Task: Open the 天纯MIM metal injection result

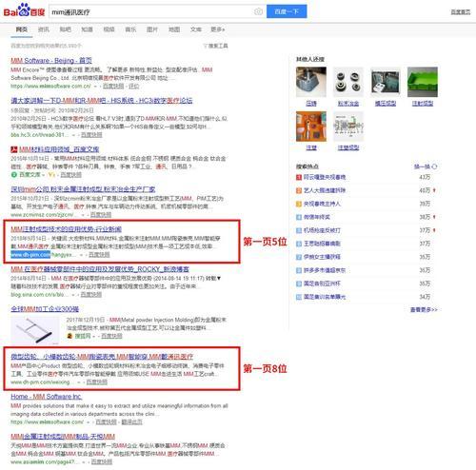Action: click(63, 437)
